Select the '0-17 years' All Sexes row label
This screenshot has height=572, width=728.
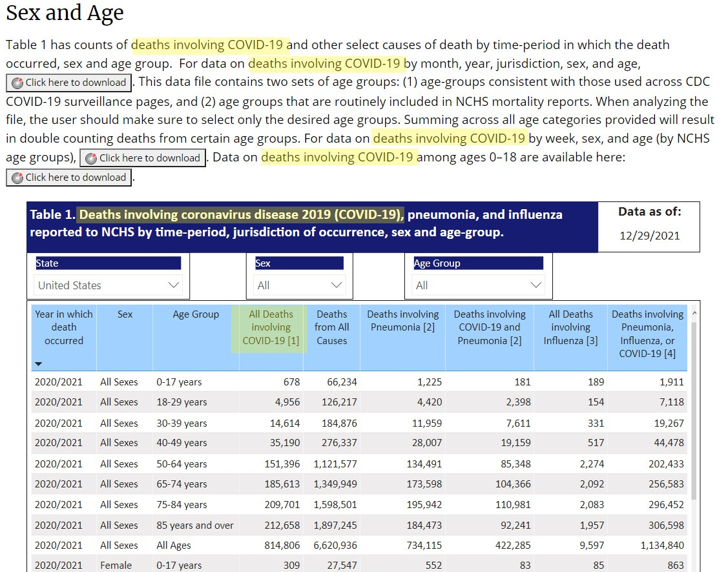[179, 382]
